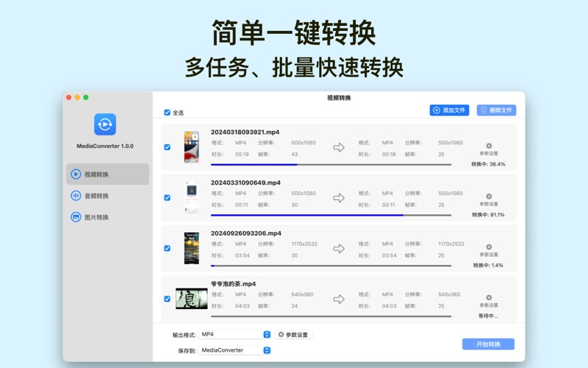
Task: Click the status text 转换中: 36.4%
Action: click(488, 164)
